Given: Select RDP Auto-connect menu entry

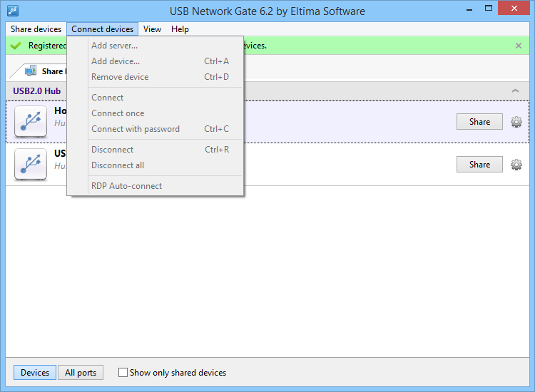Looking at the screenshot, I should pos(126,186).
